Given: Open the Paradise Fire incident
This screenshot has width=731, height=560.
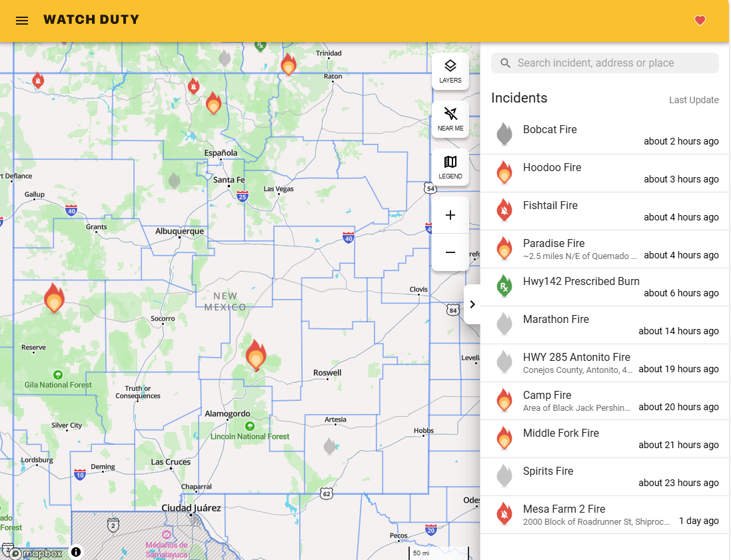Looking at the screenshot, I should [x=604, y=249].
